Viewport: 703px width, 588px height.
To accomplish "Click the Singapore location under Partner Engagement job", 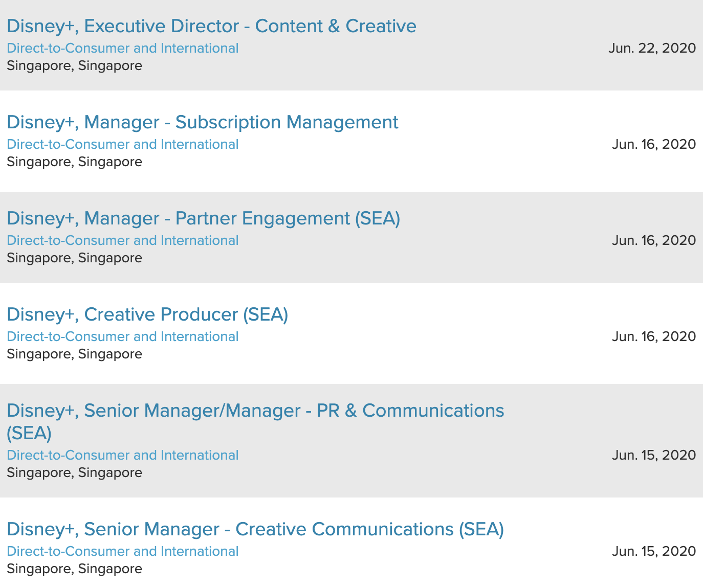I will pos(74,258).
